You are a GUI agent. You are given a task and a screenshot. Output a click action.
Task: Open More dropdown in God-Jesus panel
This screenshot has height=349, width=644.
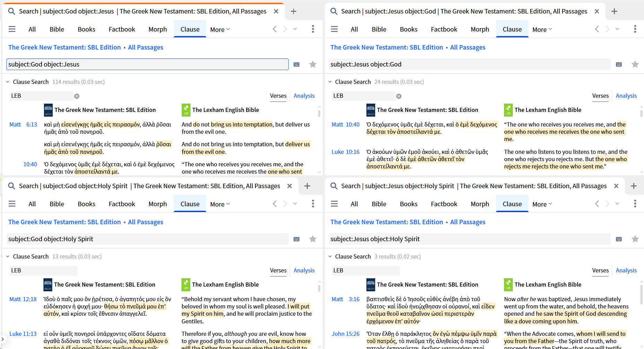tap(220, 29)
